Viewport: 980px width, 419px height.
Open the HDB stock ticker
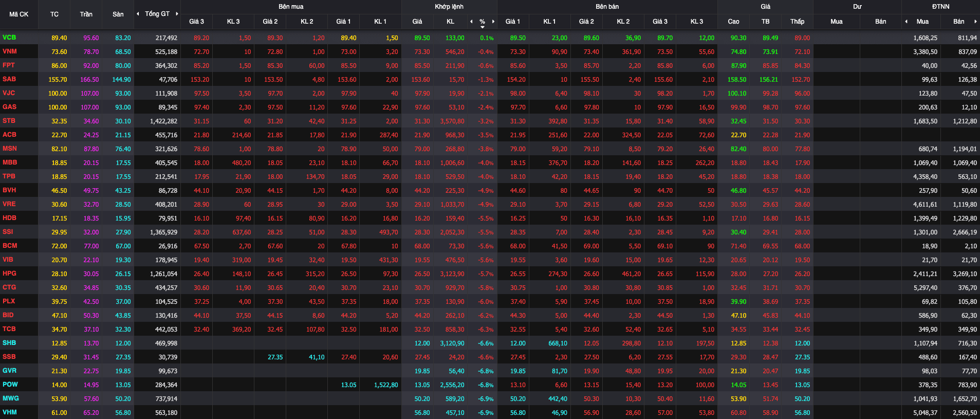(x=9, y=218)
